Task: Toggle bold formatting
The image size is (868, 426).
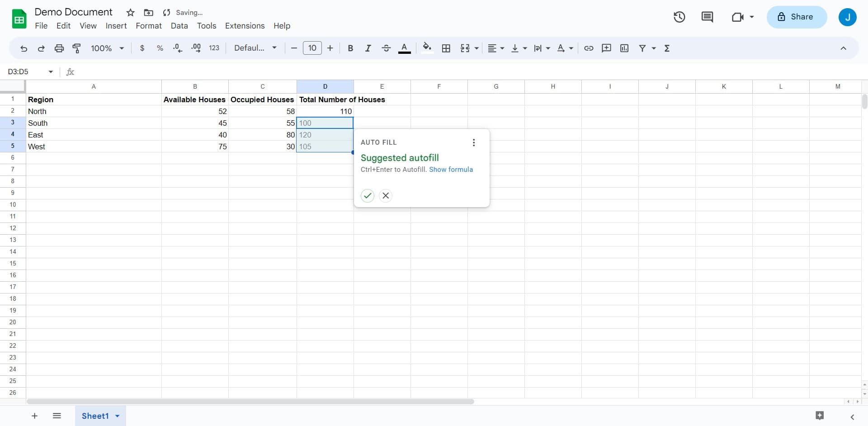Action: pyautogui.click(x=350, y=48)
